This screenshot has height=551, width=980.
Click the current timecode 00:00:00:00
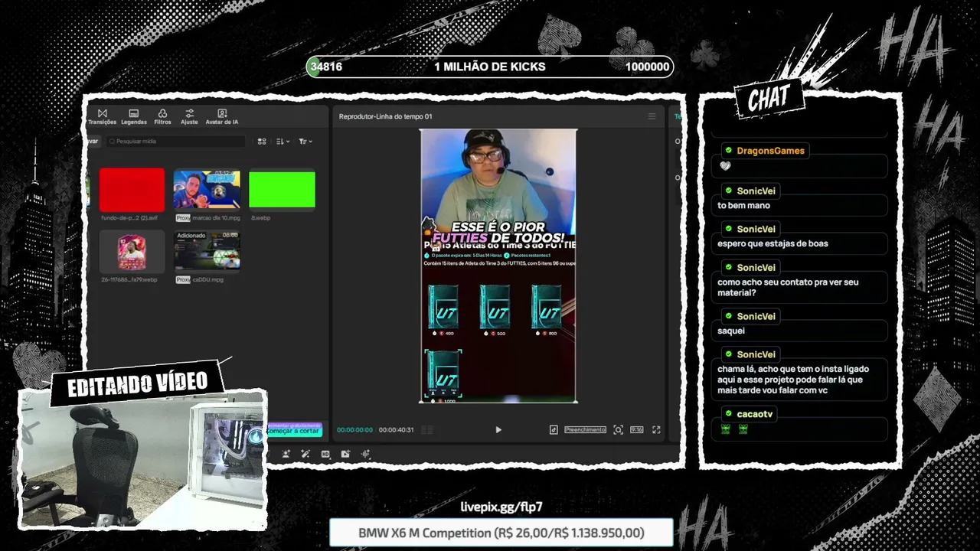(x=354, y=430)
